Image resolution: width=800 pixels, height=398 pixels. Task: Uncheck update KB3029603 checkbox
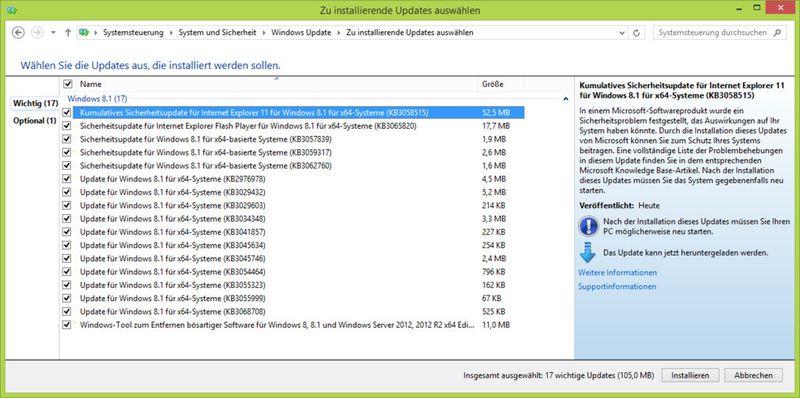67,205
